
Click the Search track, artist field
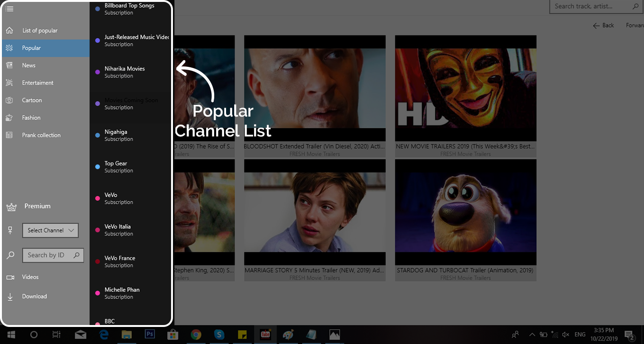point(597,6)
